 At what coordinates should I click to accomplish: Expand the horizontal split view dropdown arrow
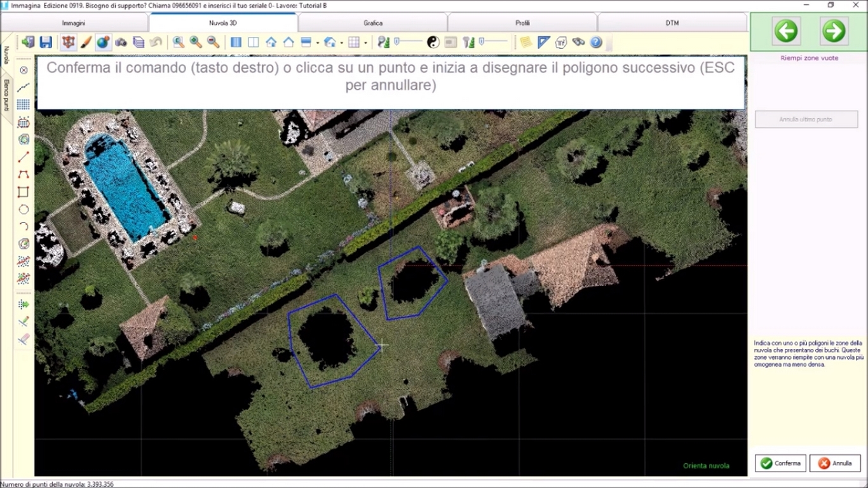coord(317,43)
